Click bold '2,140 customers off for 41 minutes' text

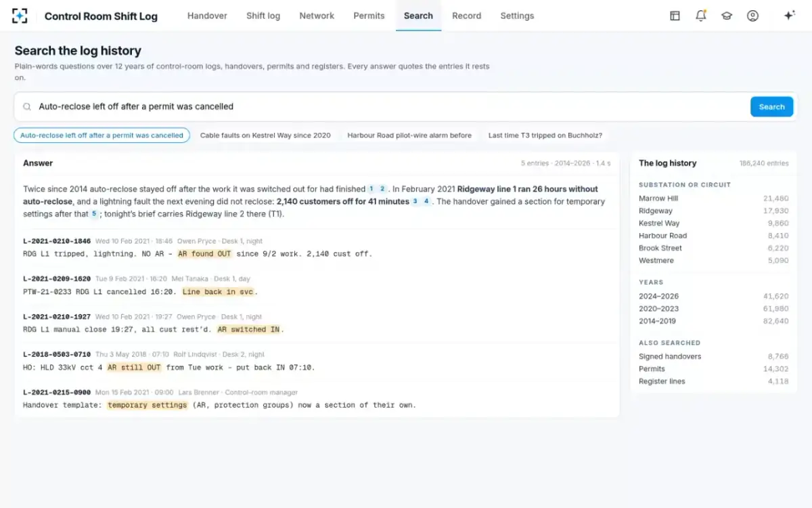pyautogui.click(x=342, y=202)
